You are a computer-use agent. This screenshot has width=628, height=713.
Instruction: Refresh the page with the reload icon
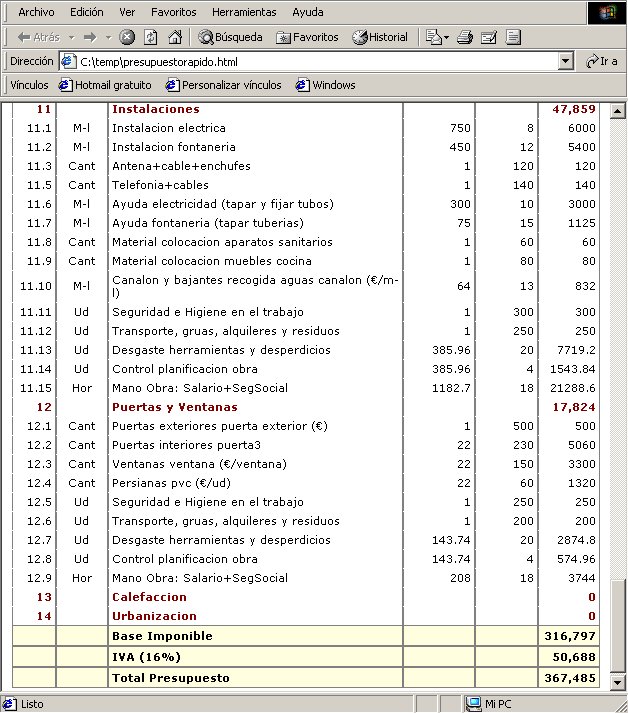(x=151, y=37)
